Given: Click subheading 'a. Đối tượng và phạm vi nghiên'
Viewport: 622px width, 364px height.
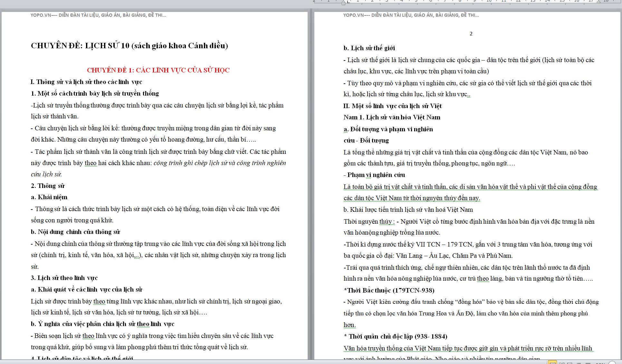Looking at the screenshot, I should [388, 129].
